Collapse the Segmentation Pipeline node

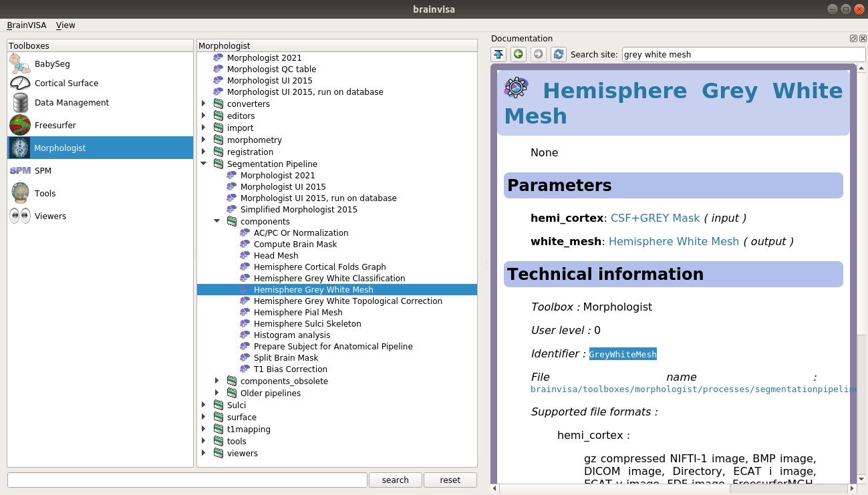click(x=204, y=164)
